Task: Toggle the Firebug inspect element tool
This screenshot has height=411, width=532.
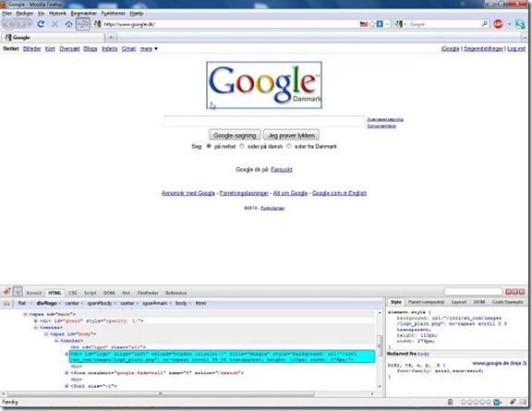Action: [18, 291]
